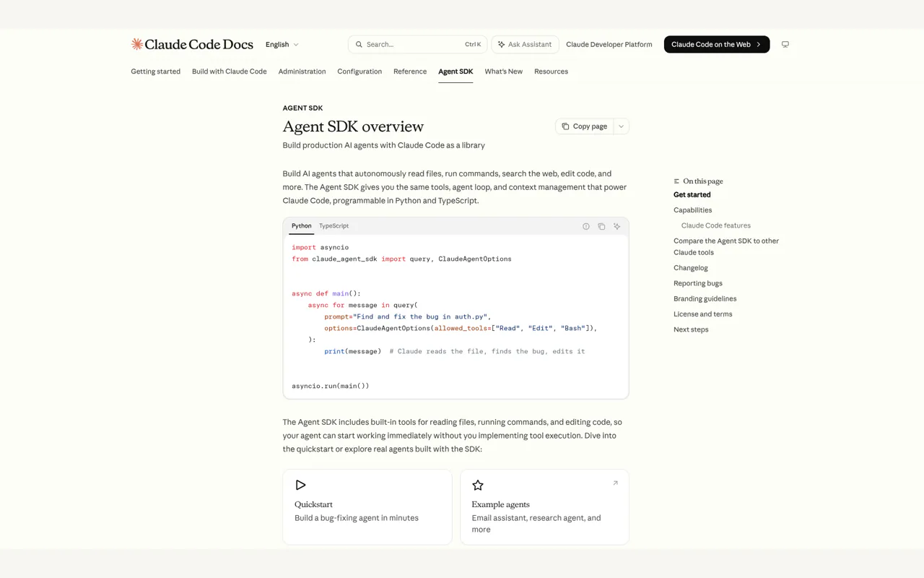924x578 pixels.
Task: Click the import asyncio code line
Action: click(x=321, y=247)
